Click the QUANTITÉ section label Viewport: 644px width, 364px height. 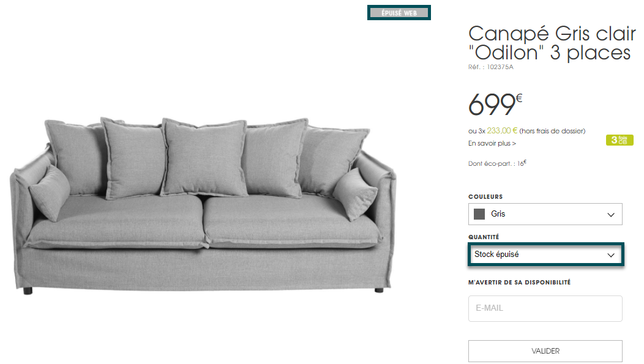484,237
